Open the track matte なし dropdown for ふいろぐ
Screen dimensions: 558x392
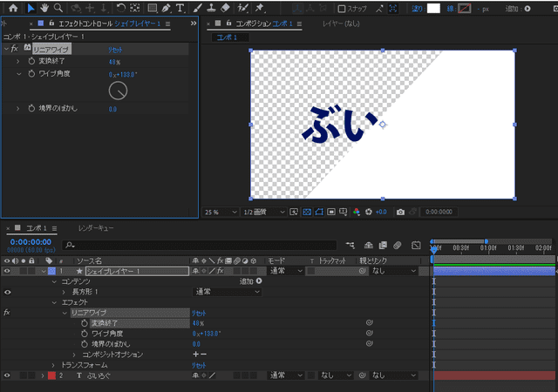[335, 375]
